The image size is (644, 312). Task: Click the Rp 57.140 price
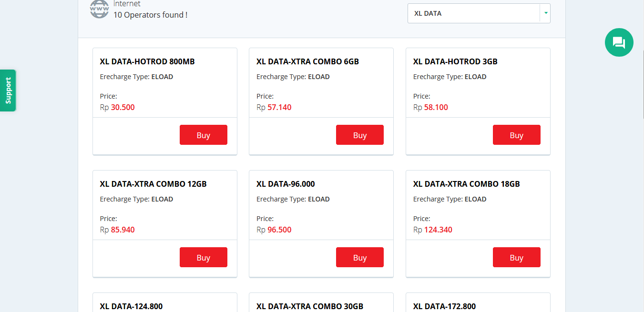pos(274,107)
